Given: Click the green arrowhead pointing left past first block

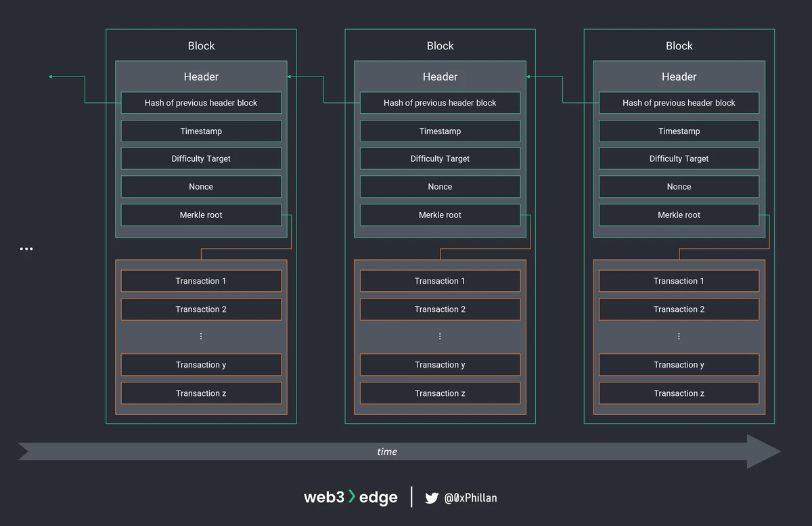Looking at the screenshot, I should [51, 77].
